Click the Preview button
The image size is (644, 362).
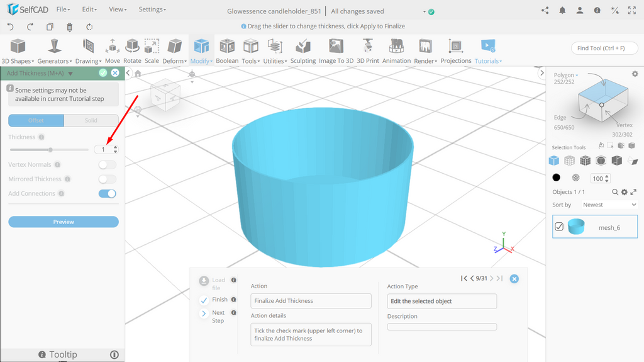click(64, 222)
